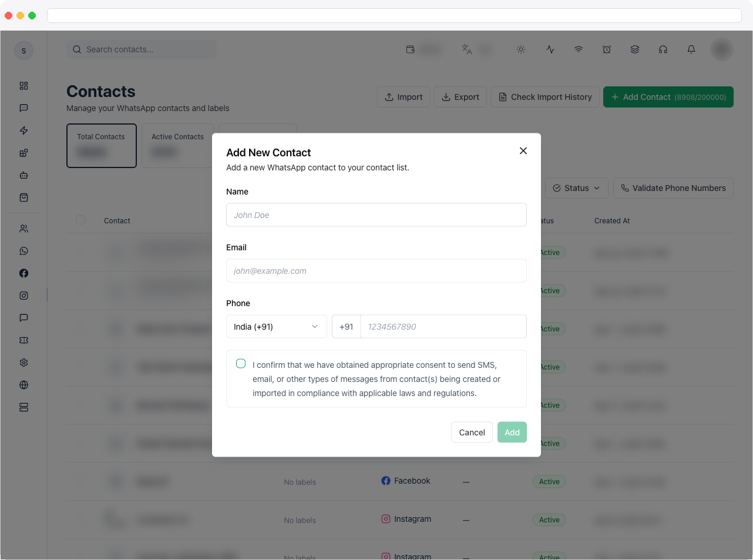
Task: Click the headset support icon
Action: point(663,49)
